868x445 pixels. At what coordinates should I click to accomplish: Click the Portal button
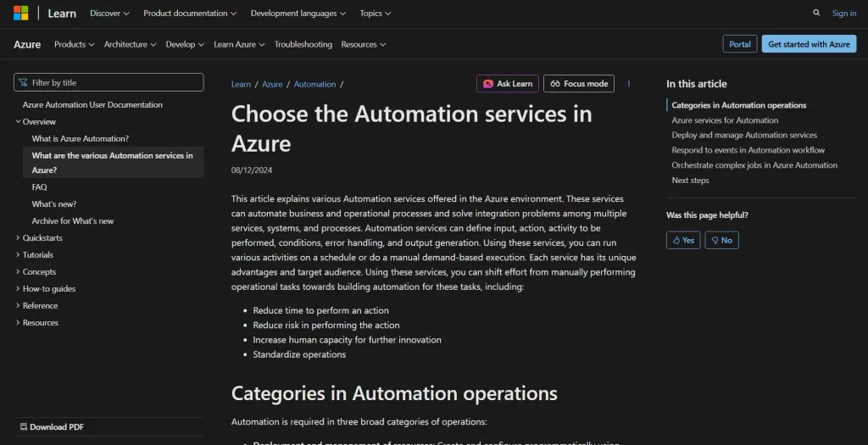739,44
